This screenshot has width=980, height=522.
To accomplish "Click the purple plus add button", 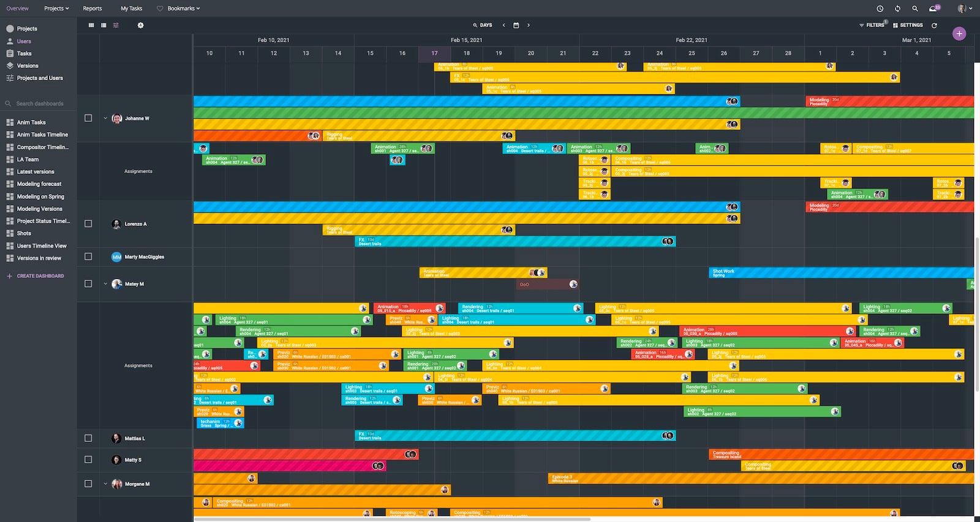I will click(x=959, y=34).
